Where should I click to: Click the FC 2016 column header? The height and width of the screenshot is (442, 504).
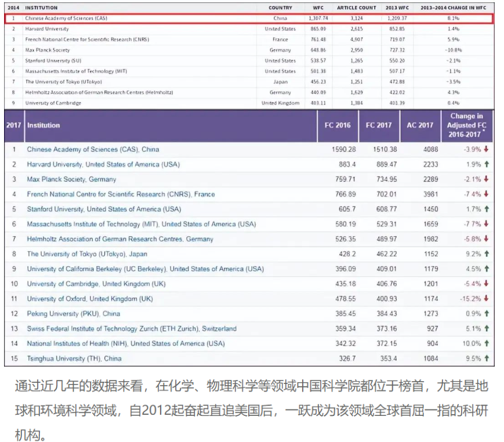tap(338, 125)
